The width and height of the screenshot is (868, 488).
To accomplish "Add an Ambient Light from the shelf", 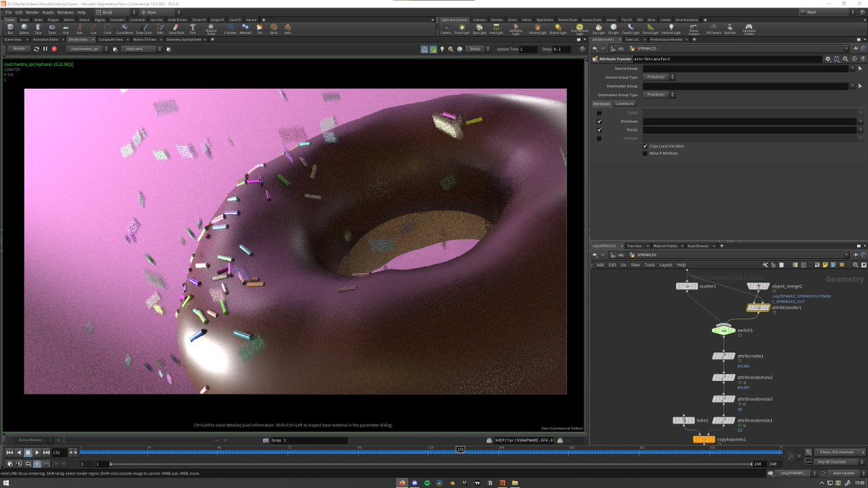I will point(671,29).
